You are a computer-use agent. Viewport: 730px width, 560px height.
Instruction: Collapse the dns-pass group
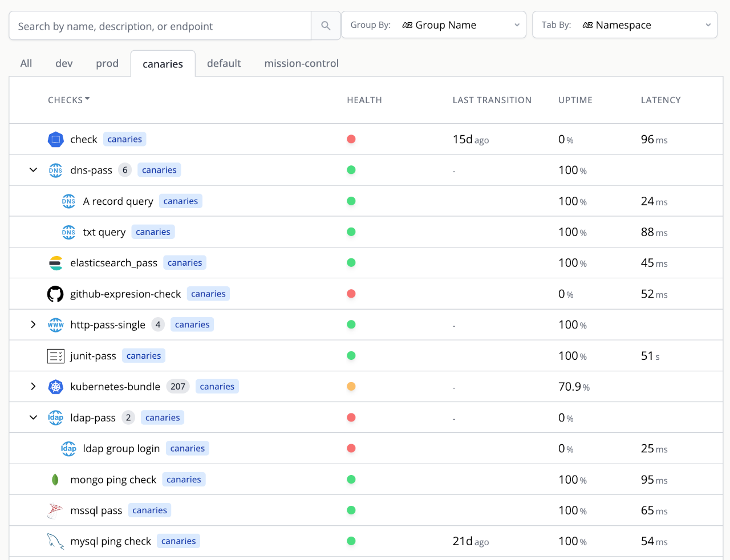tap(33, 169)
